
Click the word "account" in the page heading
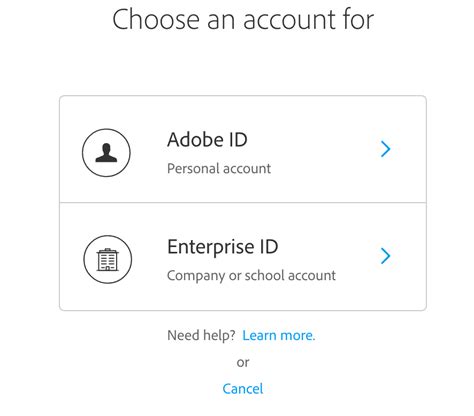pyautogui.click(x=290, y=20)
